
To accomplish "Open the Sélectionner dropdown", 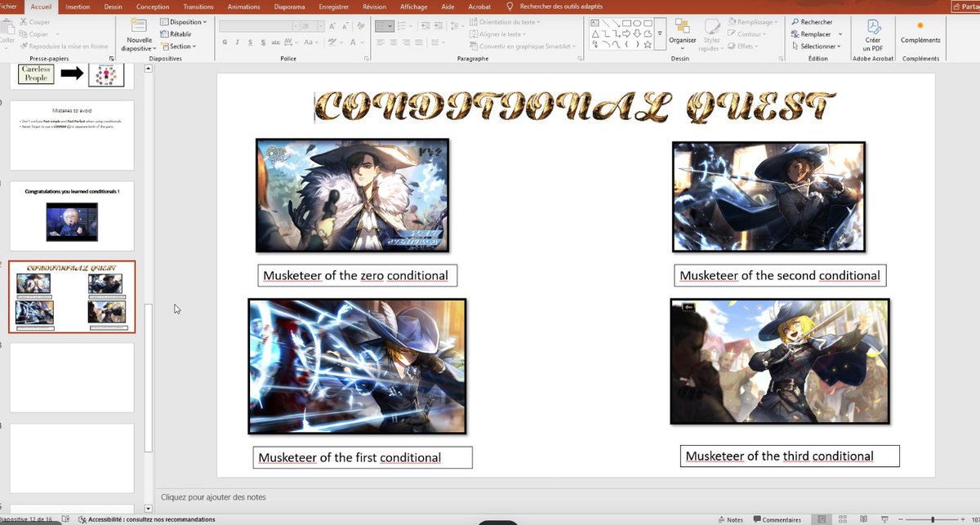I will [x=815, y=47].
